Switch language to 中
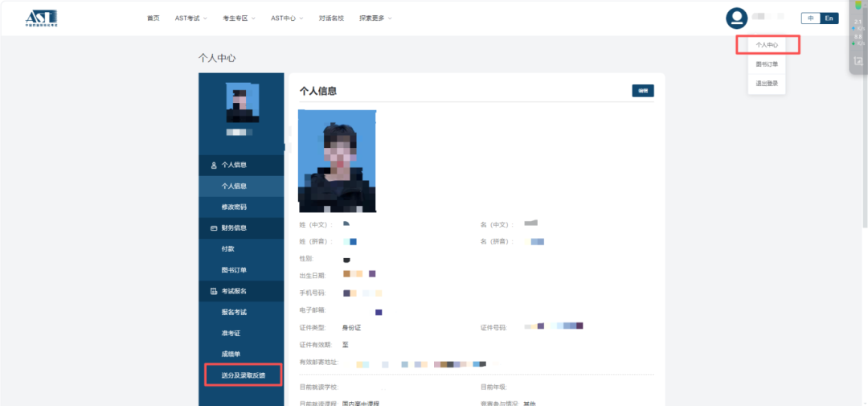This screenshot has height=406, width=868. (x=810, y=18)
